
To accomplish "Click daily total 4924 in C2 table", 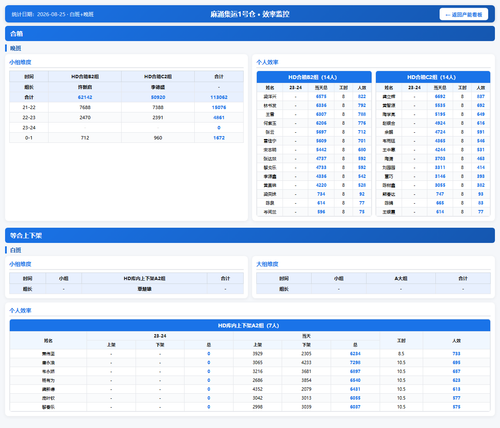I will pos(440,123).
